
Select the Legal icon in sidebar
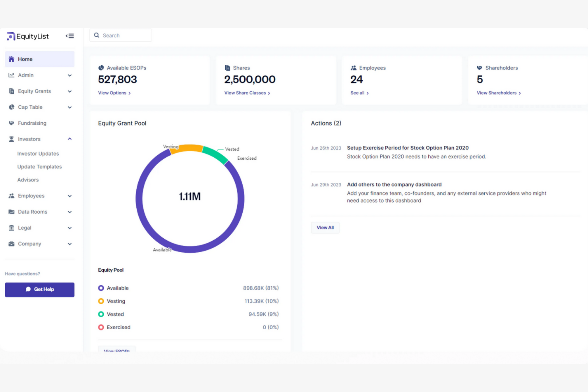(x=12, y=228)
